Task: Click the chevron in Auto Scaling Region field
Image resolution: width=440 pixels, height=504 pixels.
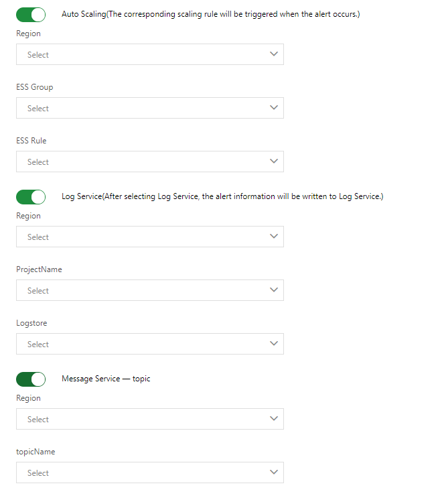Action: (273, 54)
